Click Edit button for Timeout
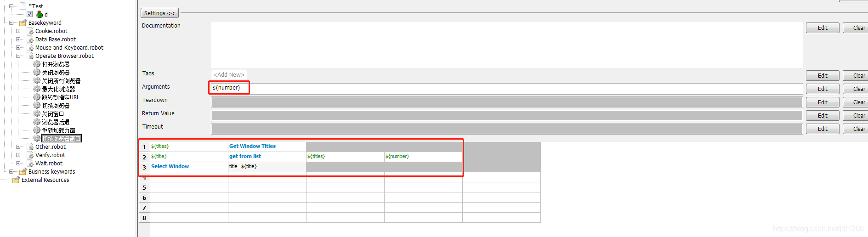Screen dimensions: 868x237 (x=823, y=129)
